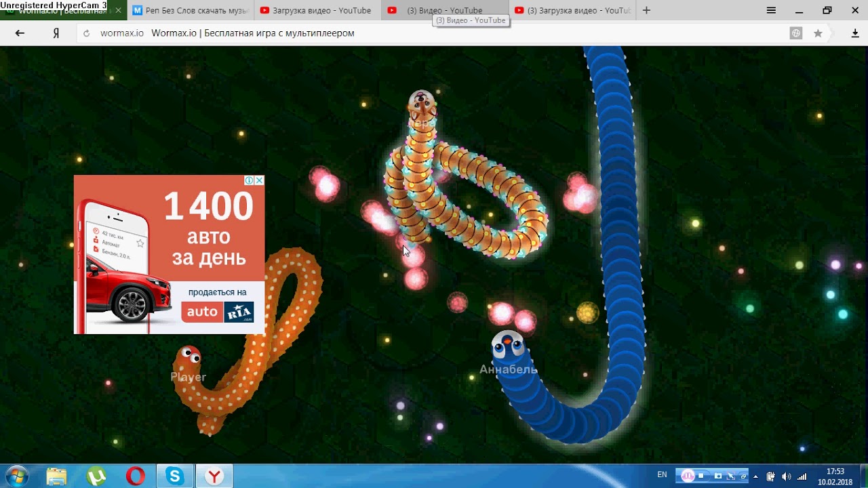
Task: Switch EN input language indicator
Action: (662, 475)
